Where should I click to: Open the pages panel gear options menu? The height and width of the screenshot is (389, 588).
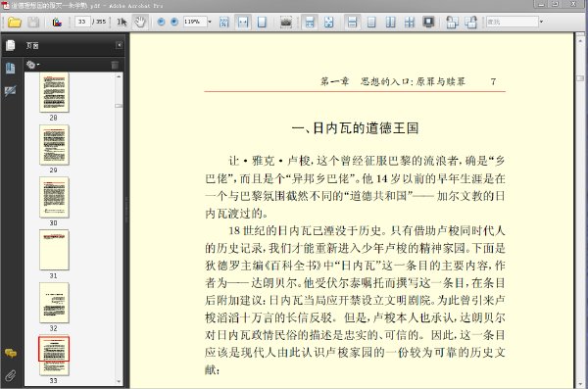32,65
